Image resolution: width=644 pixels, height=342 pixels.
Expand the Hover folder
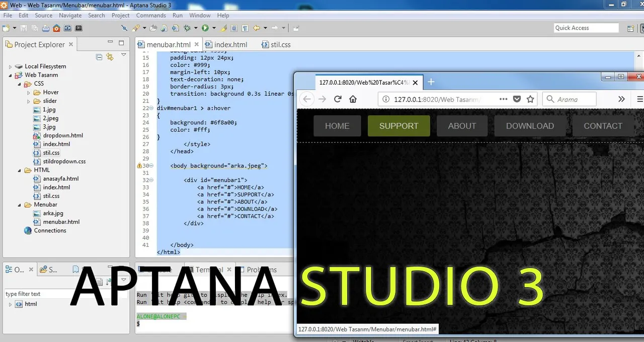[29, 93]
